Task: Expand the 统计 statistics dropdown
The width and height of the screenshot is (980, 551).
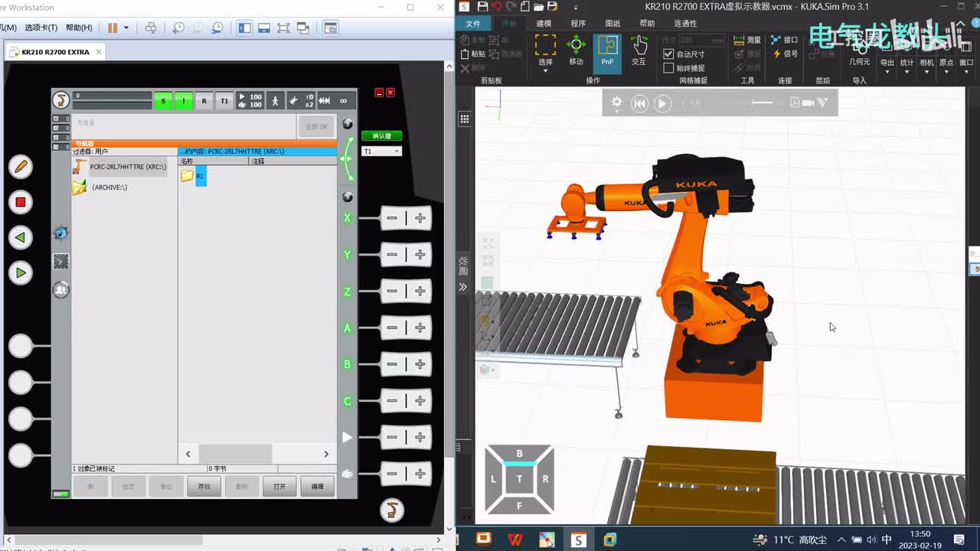Action: click(906, 72)
